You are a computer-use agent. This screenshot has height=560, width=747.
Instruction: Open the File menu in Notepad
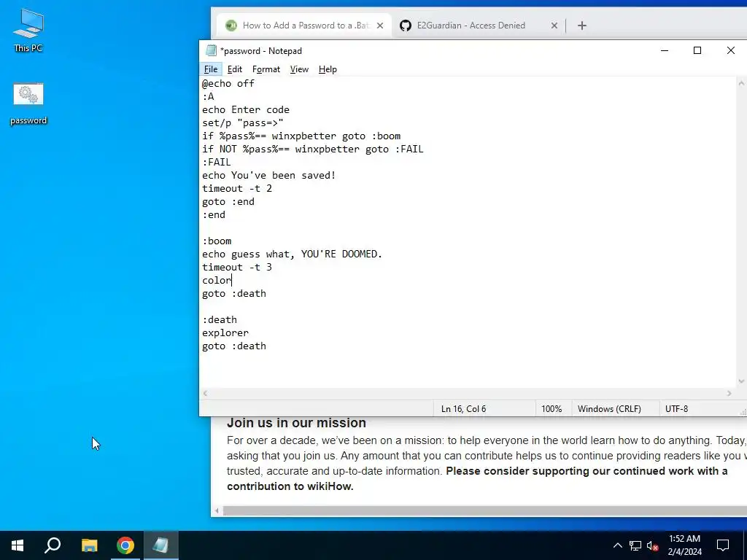click(211, 69)
